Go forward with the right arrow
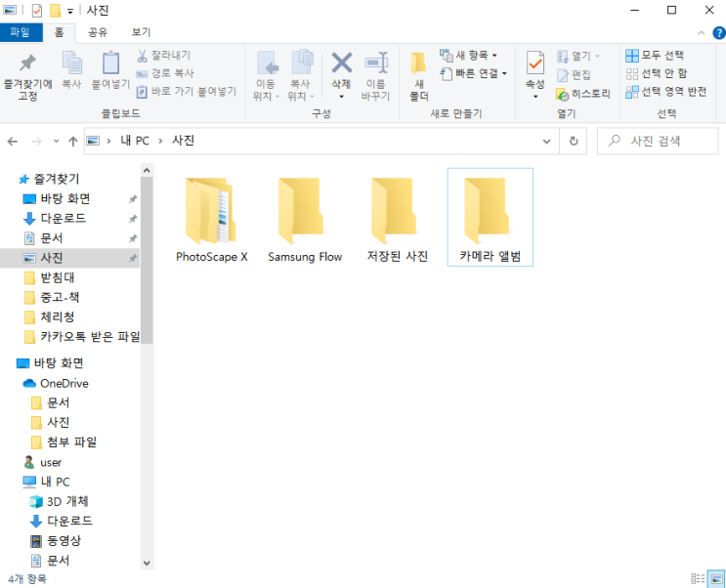 [36, 142]
